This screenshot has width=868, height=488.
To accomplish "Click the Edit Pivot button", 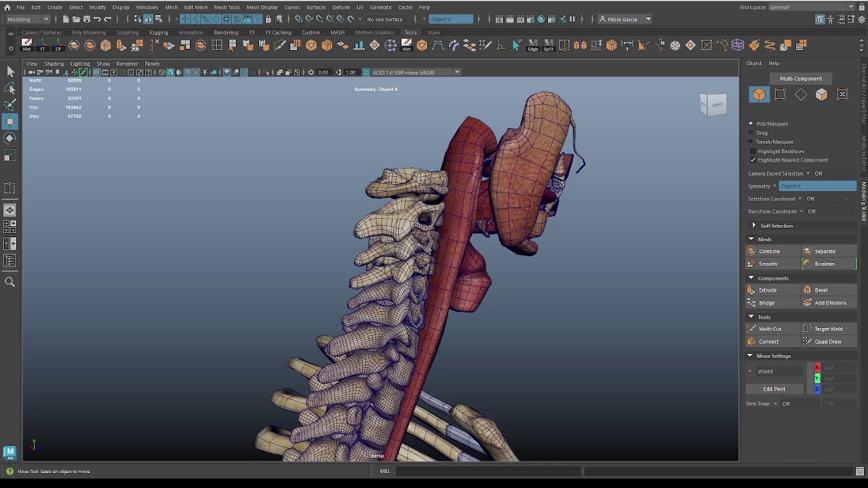I will click(774, 389).
